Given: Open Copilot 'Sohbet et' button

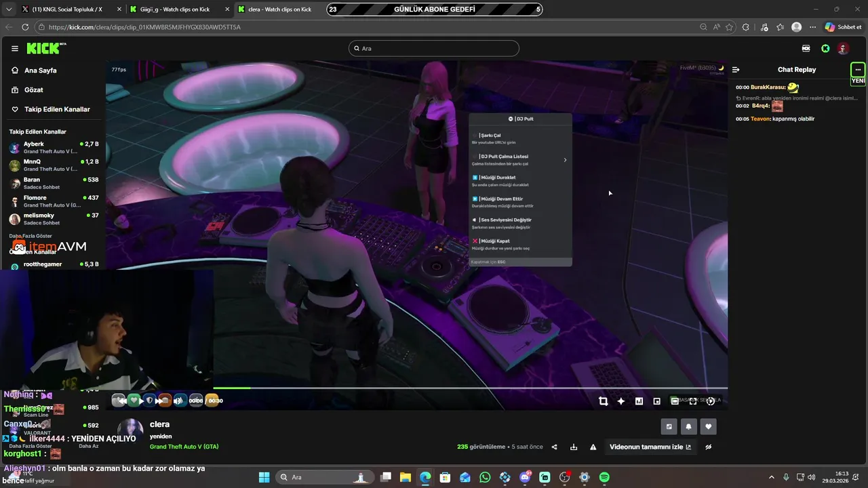Looking at the screenshot, I should click(x=843, y=27).
